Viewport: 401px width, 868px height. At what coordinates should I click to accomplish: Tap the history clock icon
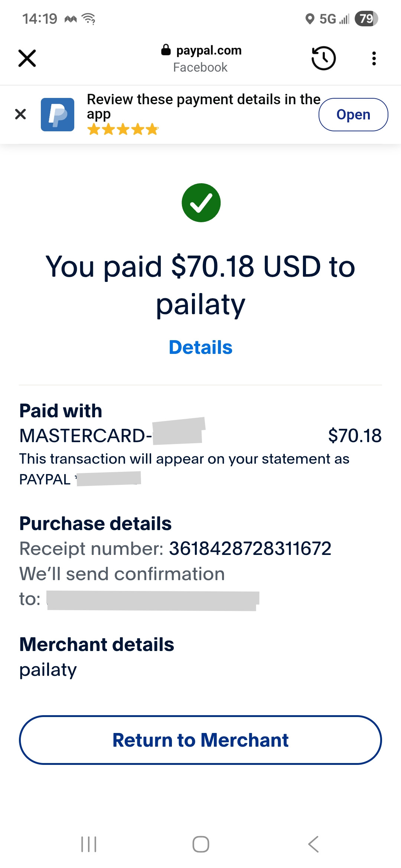point(323,58)
